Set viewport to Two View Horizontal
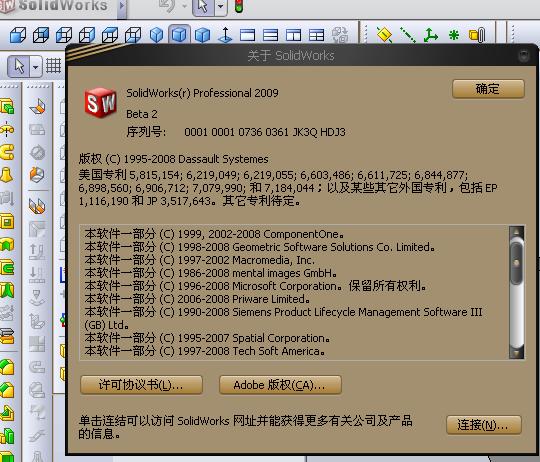 (270, 35)
